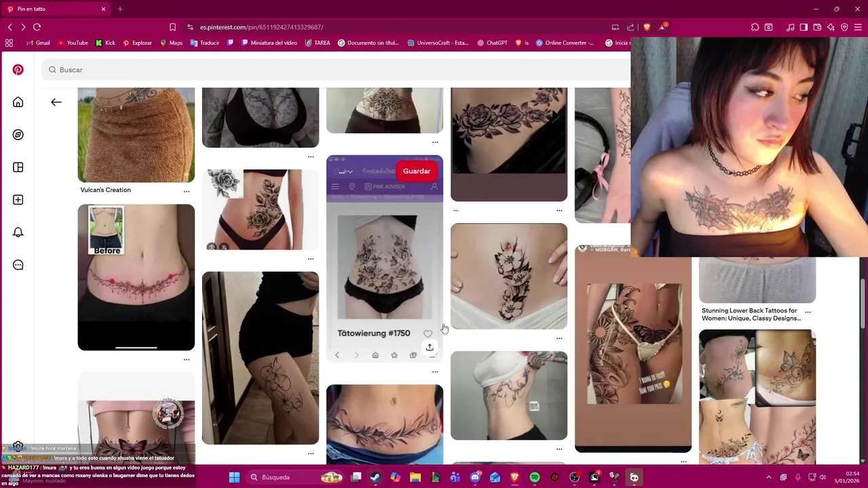Open notifications bell in Pinterest sidebar
868x488 pixels.
pos(18,232)
